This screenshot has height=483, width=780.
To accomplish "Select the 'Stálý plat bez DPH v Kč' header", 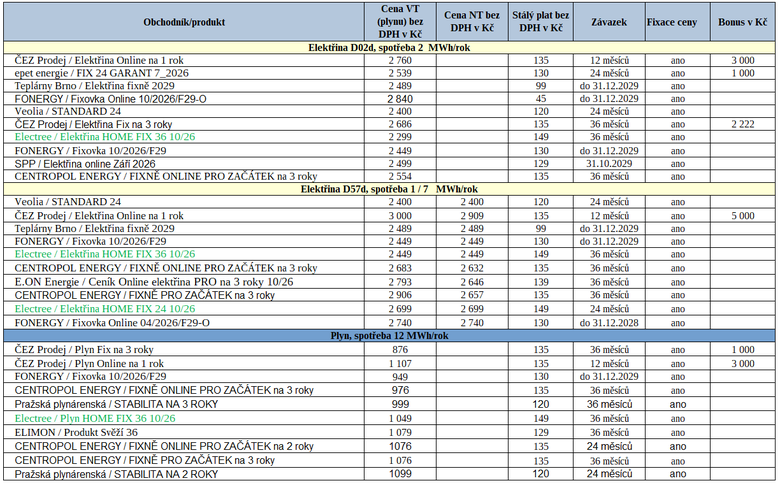I will pyautogui.click(x=541, y=22).
